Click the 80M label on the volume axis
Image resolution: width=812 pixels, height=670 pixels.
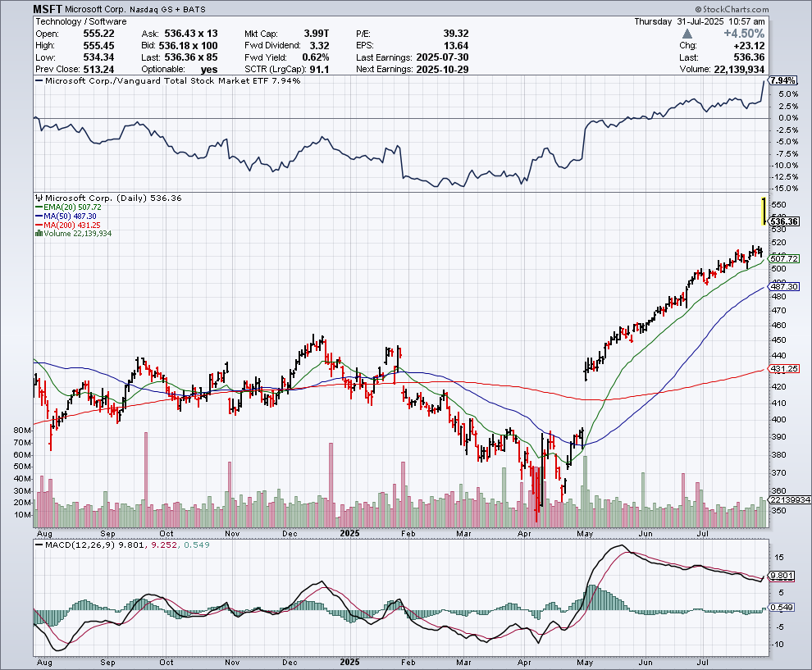(x=23, y=431)
